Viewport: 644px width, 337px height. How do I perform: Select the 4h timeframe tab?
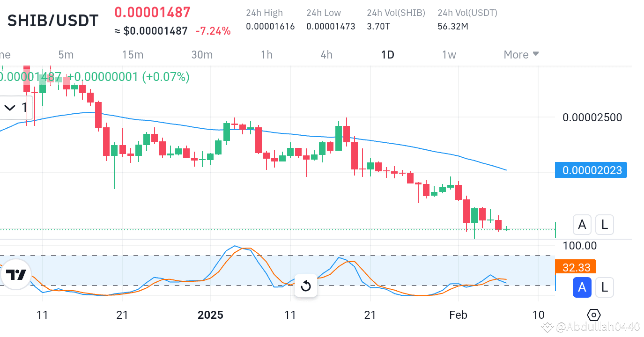coord(326,54)
